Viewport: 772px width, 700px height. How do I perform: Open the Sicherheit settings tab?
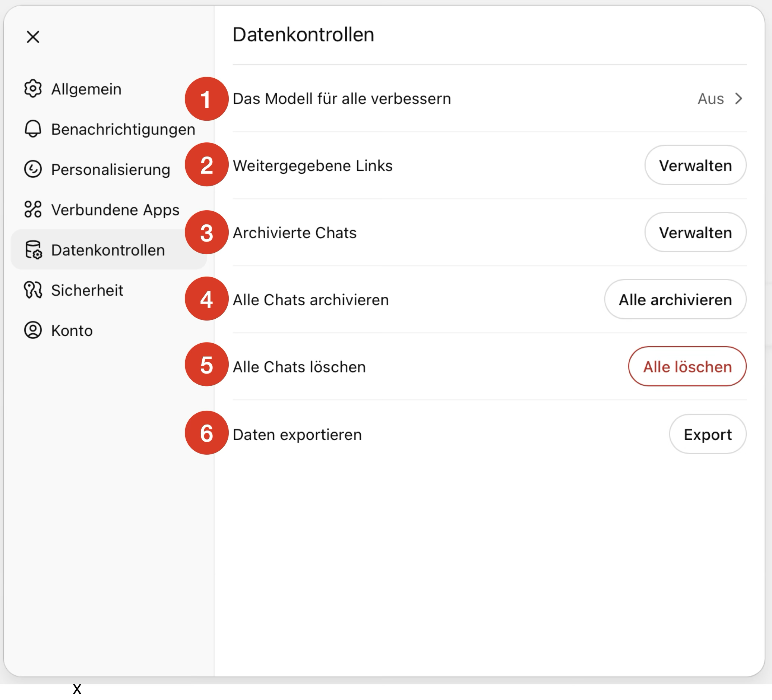pos(87,290)
